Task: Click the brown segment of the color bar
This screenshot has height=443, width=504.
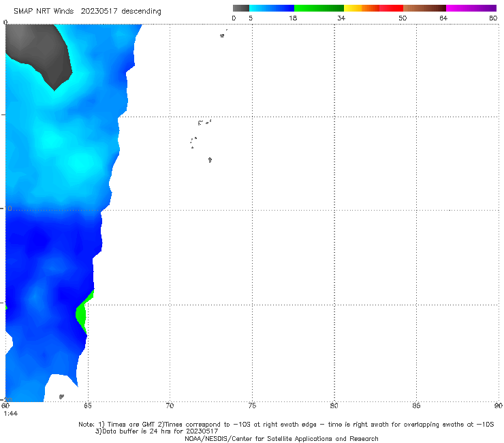Action: click(x=424, y=8)
